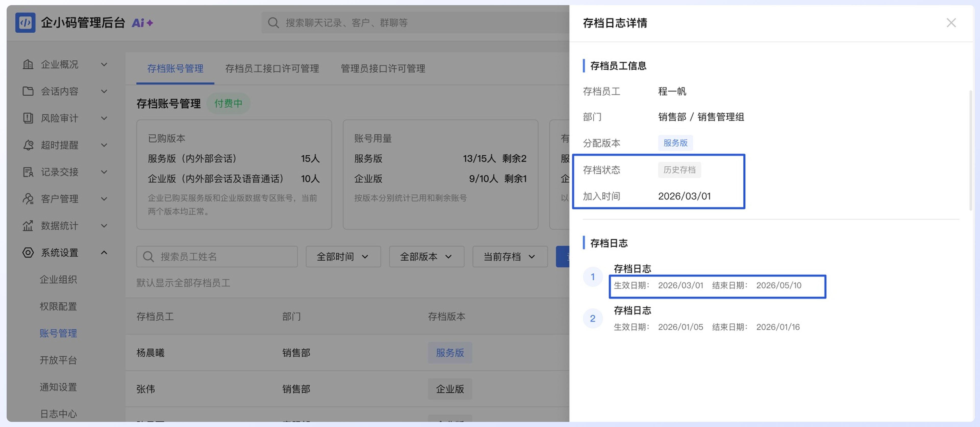Click the 服务版 tag beside 分配版本

click(675, 143)
